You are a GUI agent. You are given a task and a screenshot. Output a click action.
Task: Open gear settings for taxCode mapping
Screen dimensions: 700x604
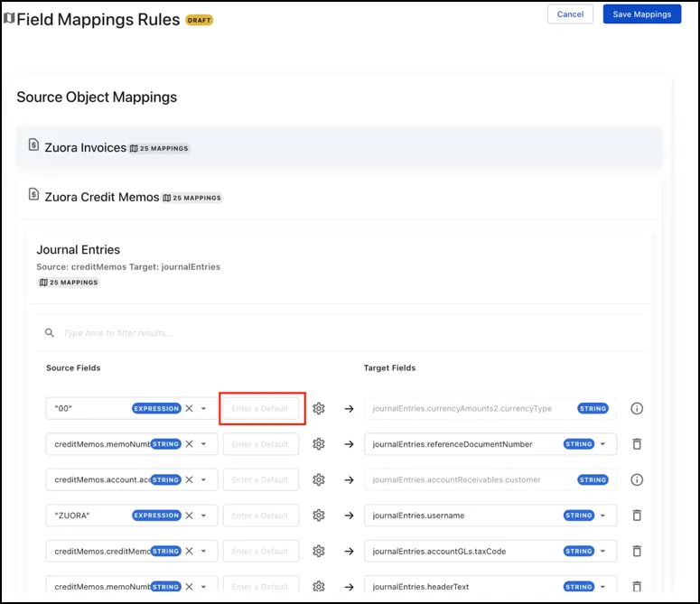pyautogui.click(x=319, y=552)
